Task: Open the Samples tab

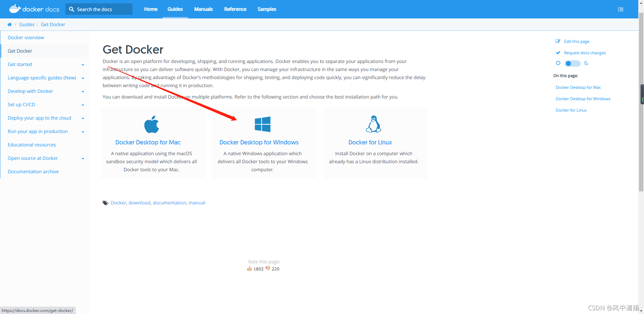Action: [x=267, y=9]
